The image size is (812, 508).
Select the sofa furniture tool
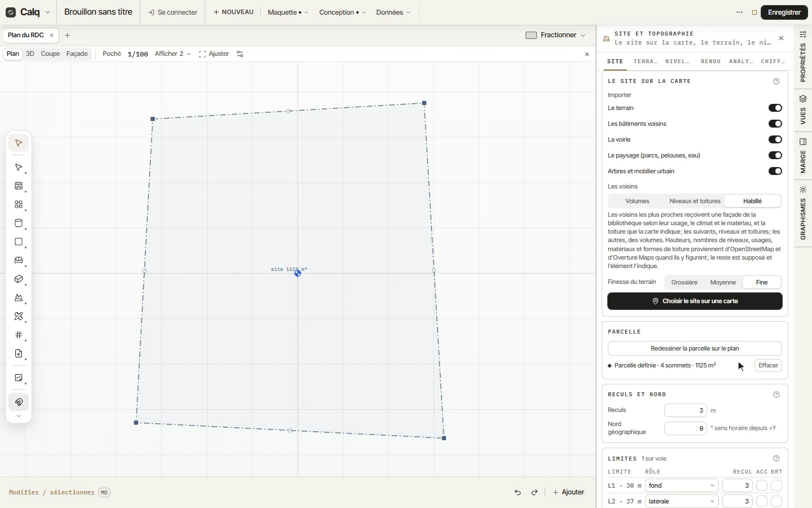tap(19, 261)
